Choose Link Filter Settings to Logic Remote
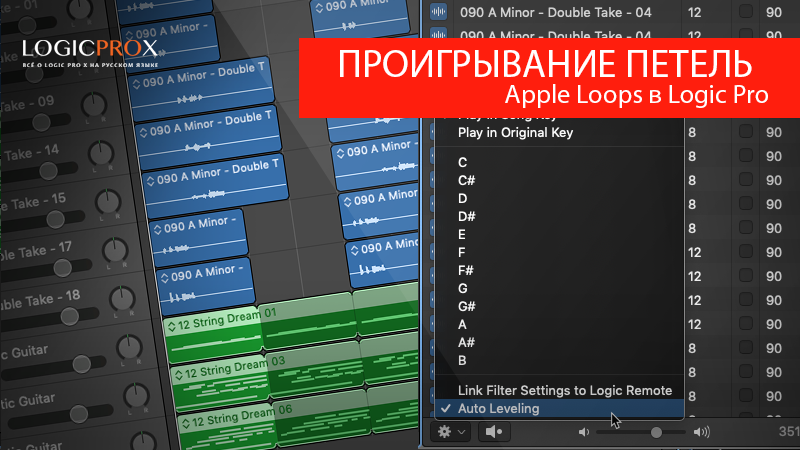800x450 pixels. point(565,391)
